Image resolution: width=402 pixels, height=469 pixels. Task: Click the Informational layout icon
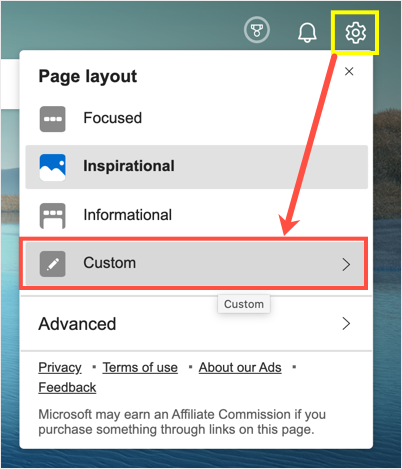click(53, 216)
